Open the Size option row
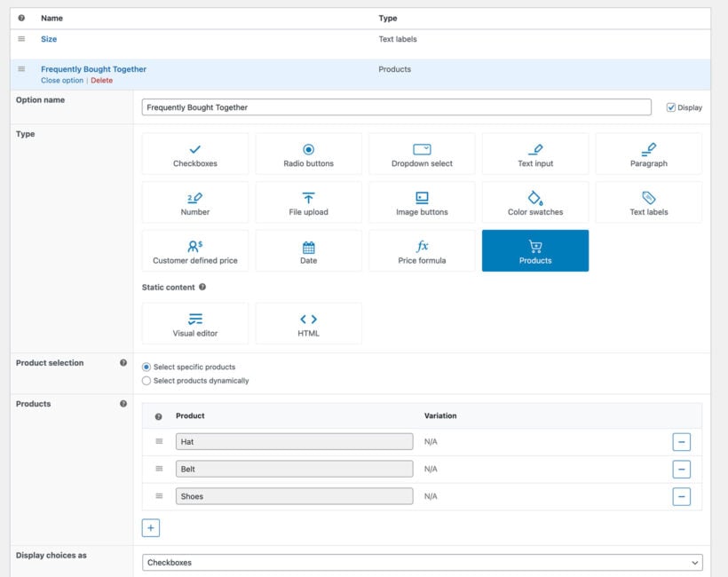Viewport: 728px width, 577px height. click(x=49, y=39)
